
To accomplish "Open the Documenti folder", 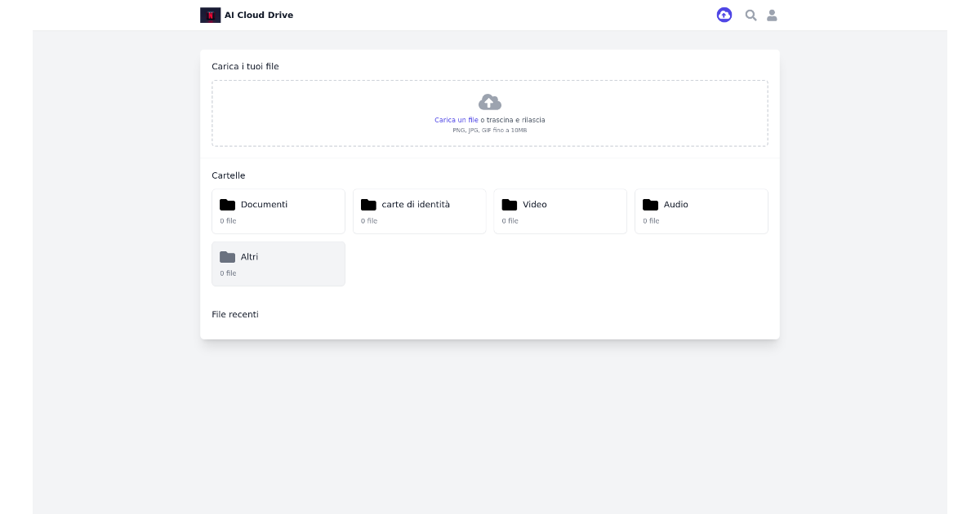I will point(278,210).
